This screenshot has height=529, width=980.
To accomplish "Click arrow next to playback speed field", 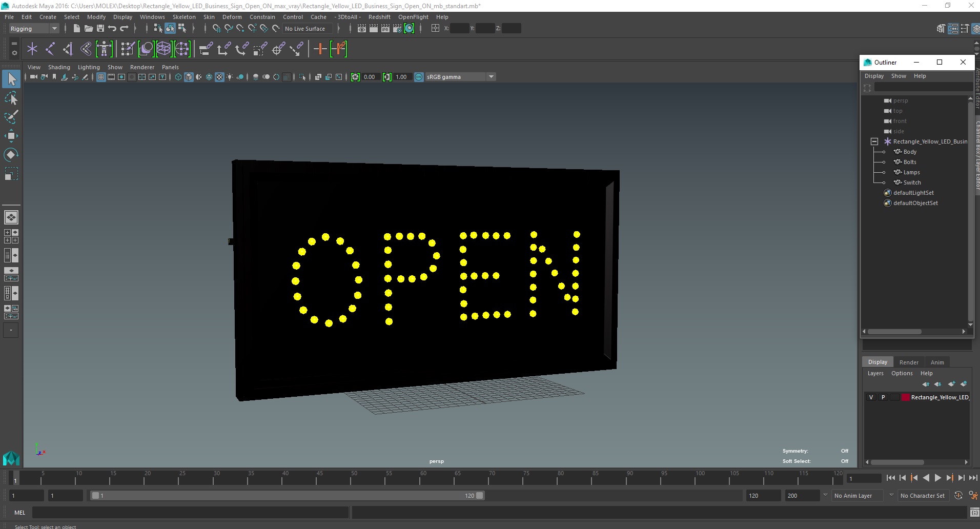I will (x=825, y=495).
